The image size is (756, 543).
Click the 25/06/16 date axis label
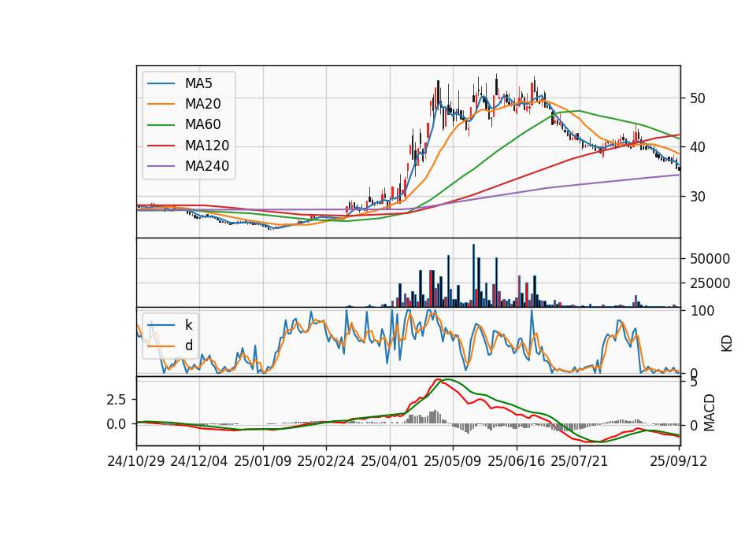coord(517,461)
